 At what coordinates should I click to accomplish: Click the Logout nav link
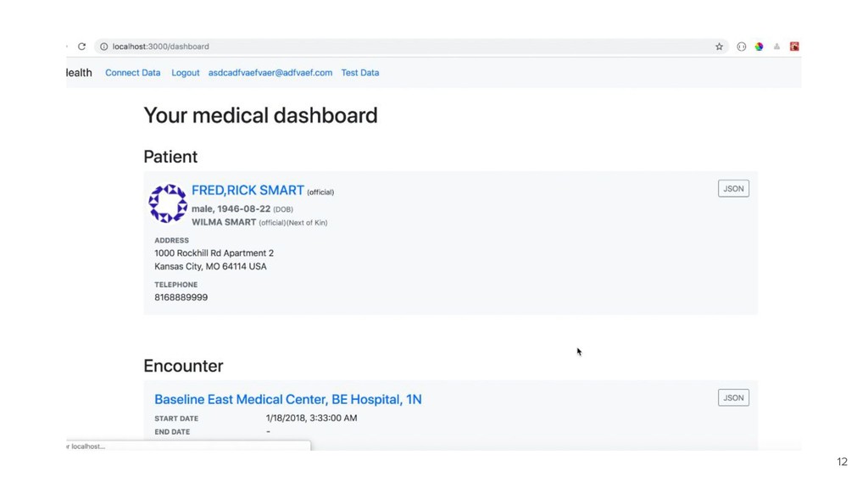(186, 73)
